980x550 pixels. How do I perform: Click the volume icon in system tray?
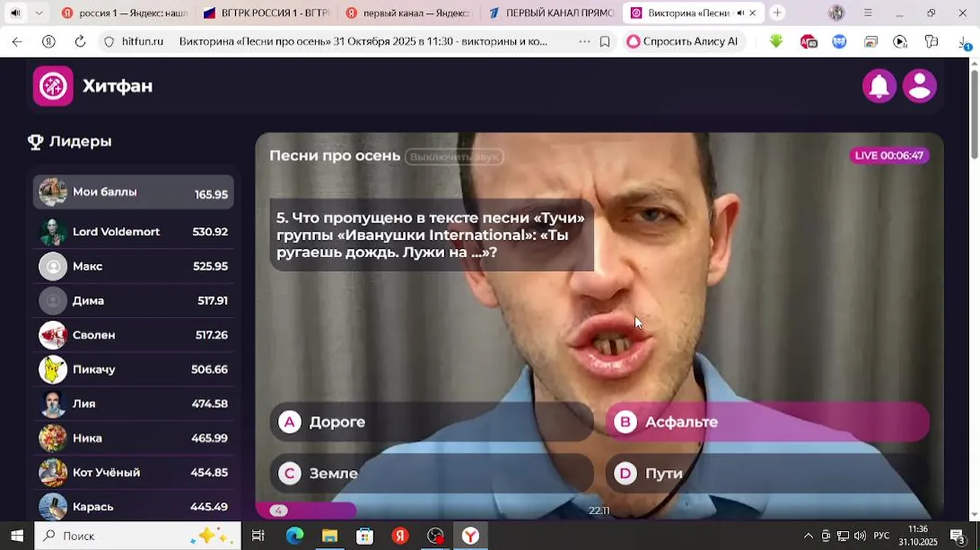pos(860,536)
